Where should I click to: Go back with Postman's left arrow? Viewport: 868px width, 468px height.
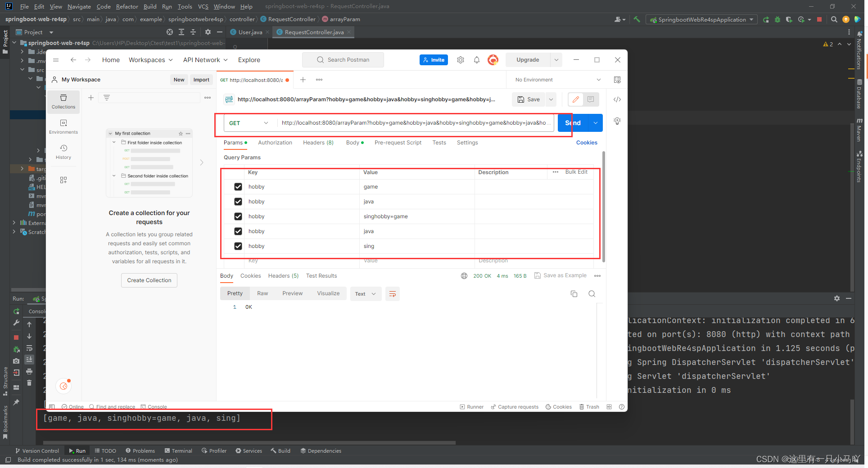tap(73, 60)
